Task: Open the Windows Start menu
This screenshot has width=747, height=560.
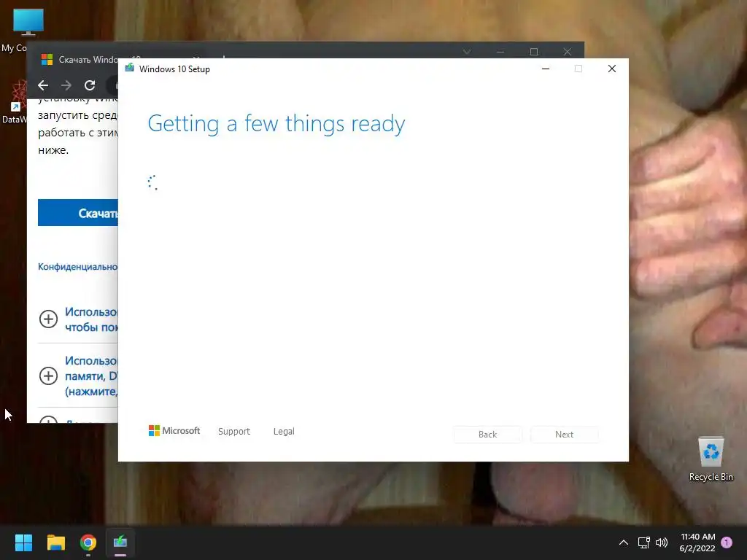Action: [x=23, y=542]
